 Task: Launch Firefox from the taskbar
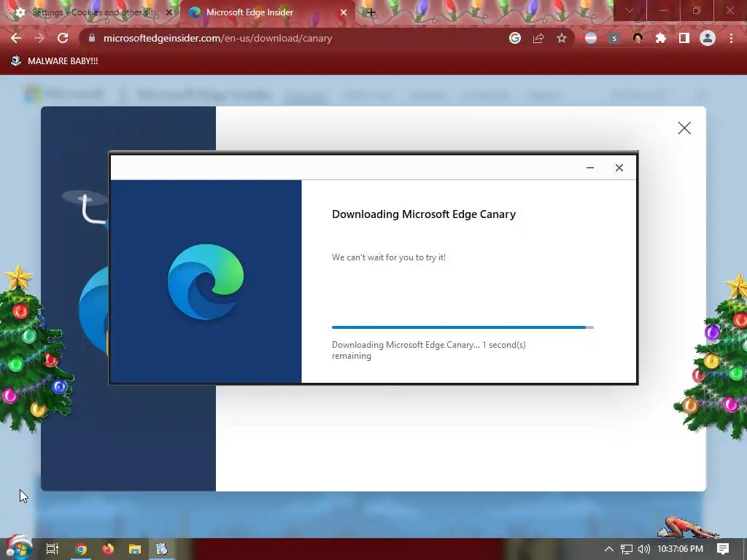[108, 549]
